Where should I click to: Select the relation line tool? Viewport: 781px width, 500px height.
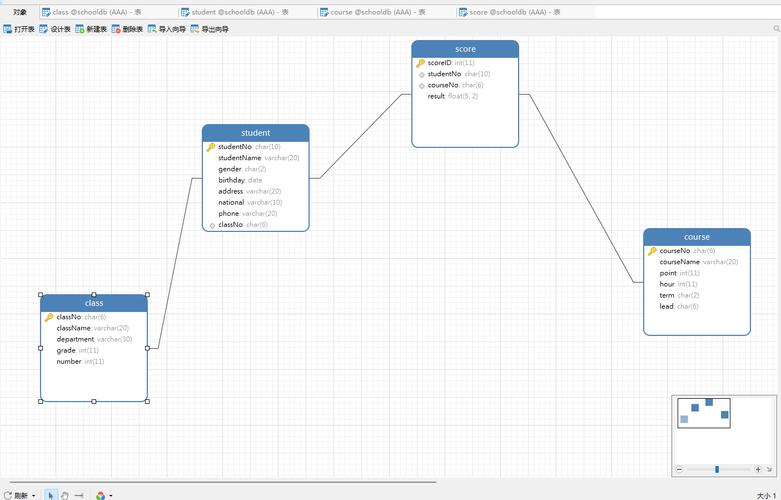tap(79, 495)
